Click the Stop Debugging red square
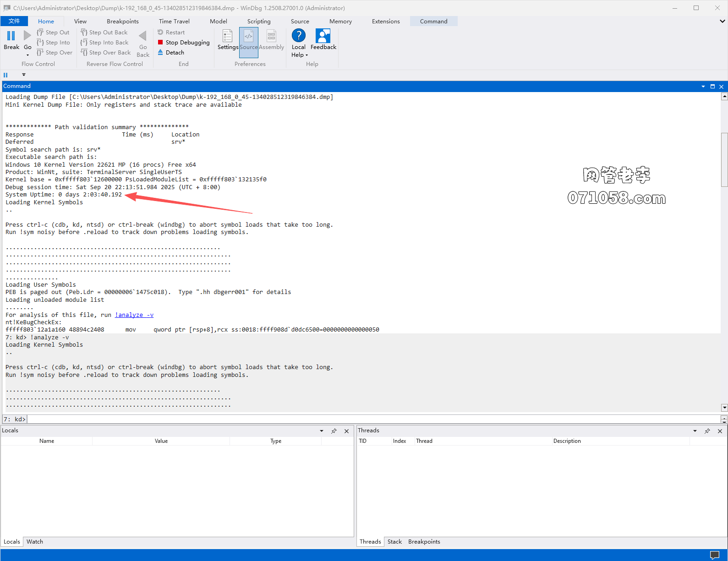The height and width of the screenshot is (561, 728). (x=160, y=42)
